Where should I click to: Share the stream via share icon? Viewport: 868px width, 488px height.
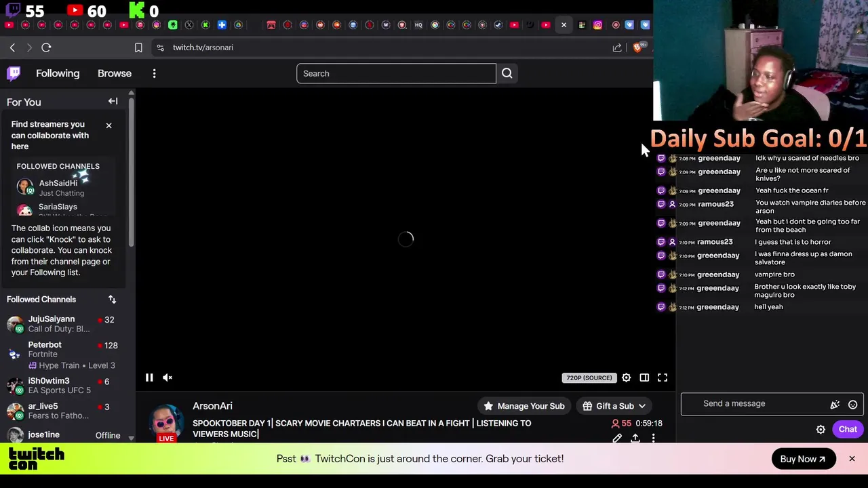(635, 439)
